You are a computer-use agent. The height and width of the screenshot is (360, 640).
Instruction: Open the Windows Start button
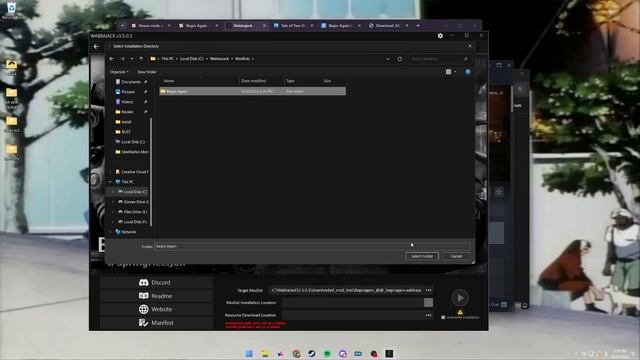(249, 353)
